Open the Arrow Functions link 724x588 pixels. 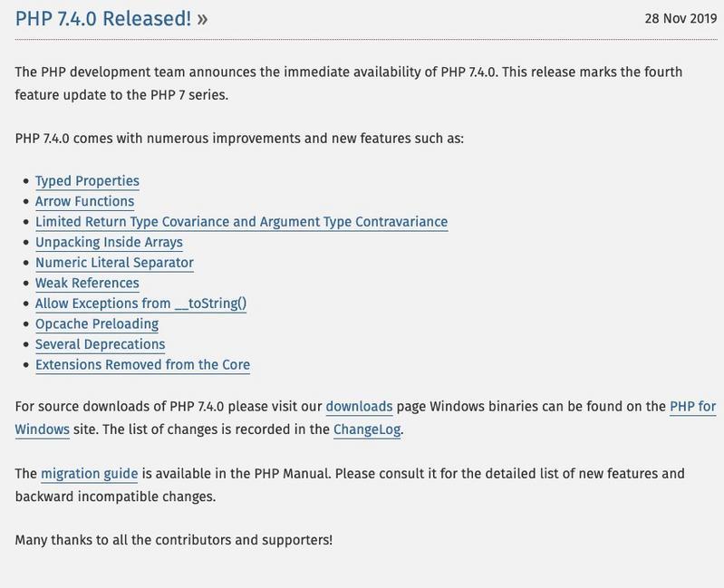[84, 201]
